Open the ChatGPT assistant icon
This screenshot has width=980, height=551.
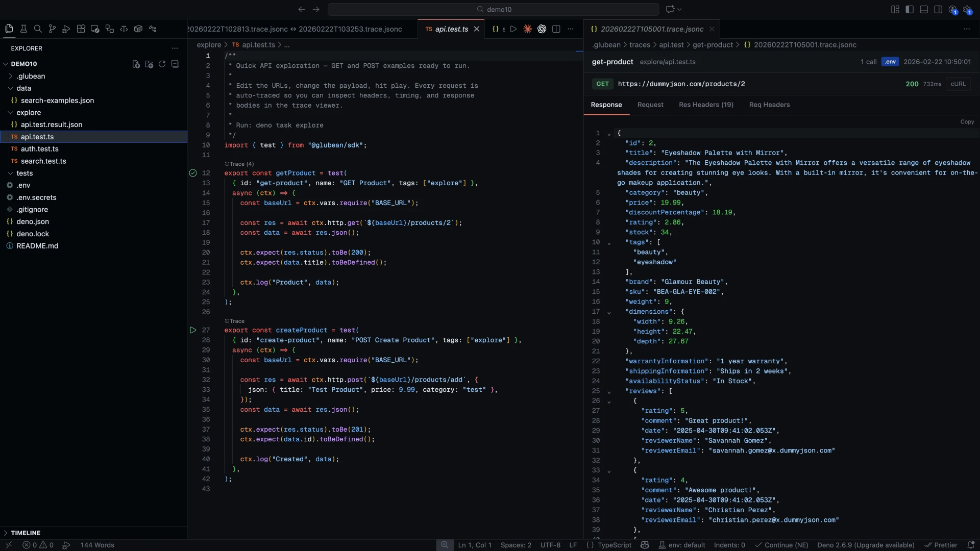[542, 29]
